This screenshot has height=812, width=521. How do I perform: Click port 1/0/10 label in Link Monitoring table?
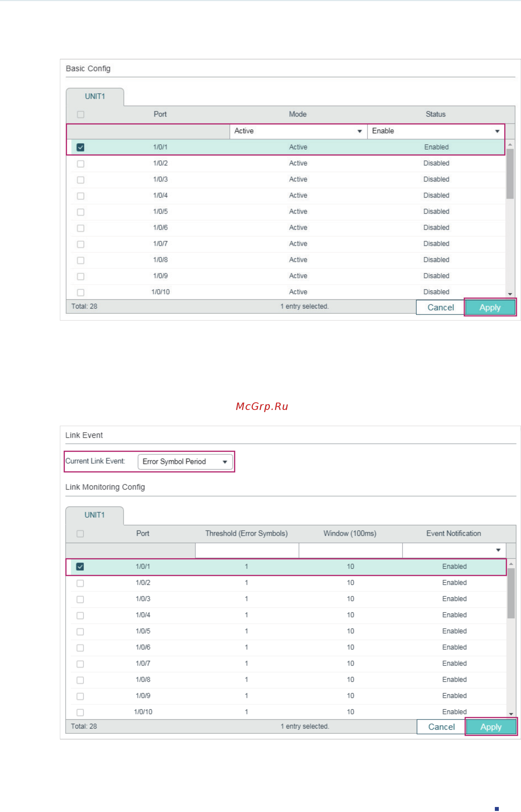143,712
